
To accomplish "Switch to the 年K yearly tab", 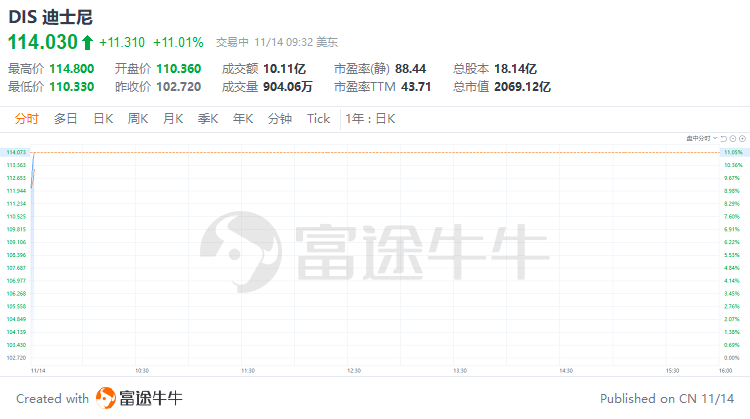I will pyautogui.click(x=243, y=119).
